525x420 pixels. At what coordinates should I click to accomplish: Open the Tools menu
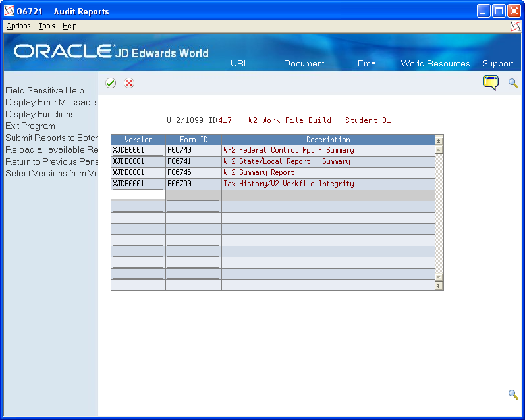(47, 26)
